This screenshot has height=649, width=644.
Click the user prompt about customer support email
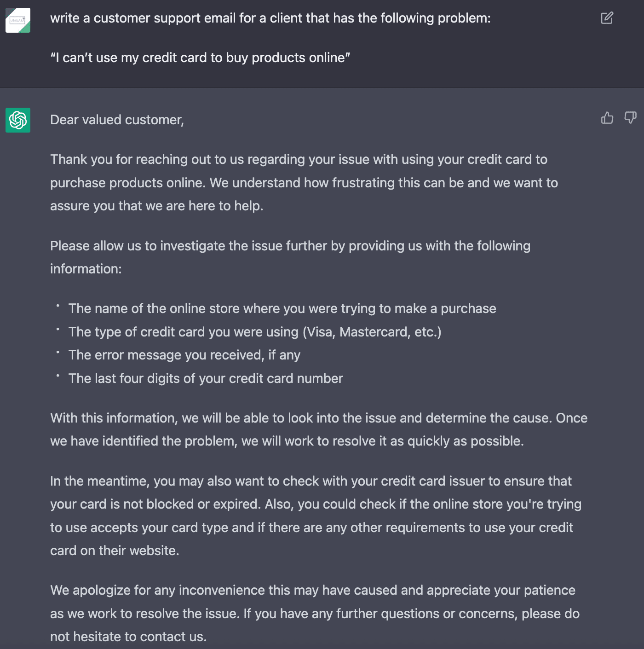pos(270,18)
